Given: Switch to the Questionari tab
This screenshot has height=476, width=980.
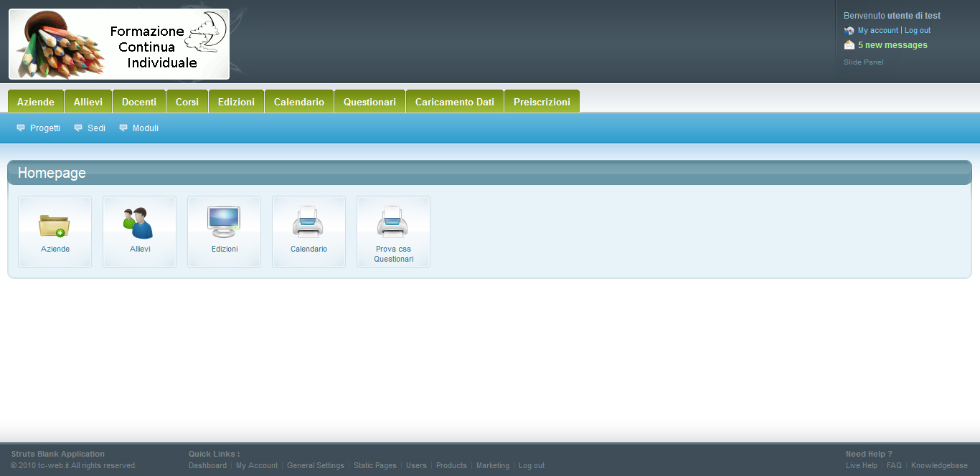Looking at the screenshot, I should pyautogui.click(x=369, y=102).
